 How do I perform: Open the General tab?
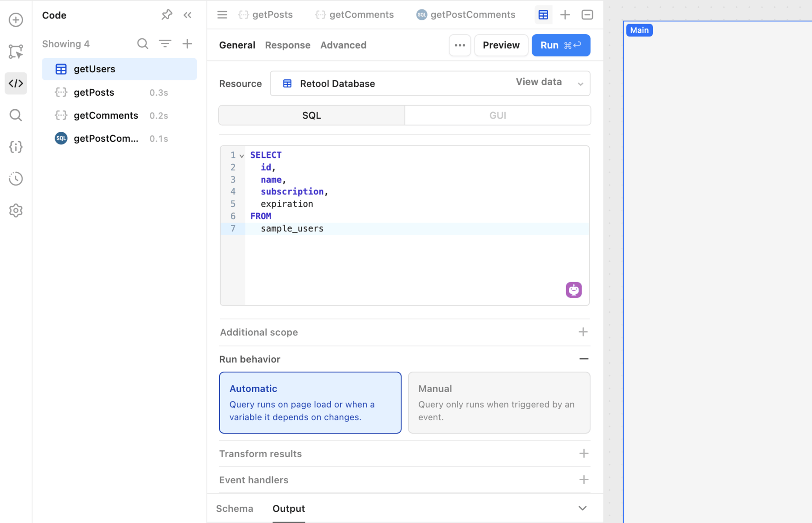pyautogui.click(x=237, y=45)
